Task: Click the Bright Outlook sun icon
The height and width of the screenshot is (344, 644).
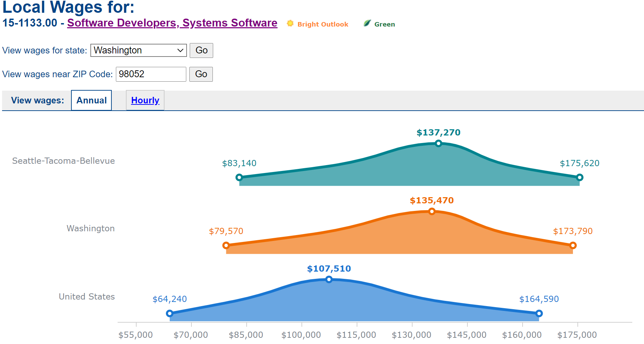Action: 290,23
